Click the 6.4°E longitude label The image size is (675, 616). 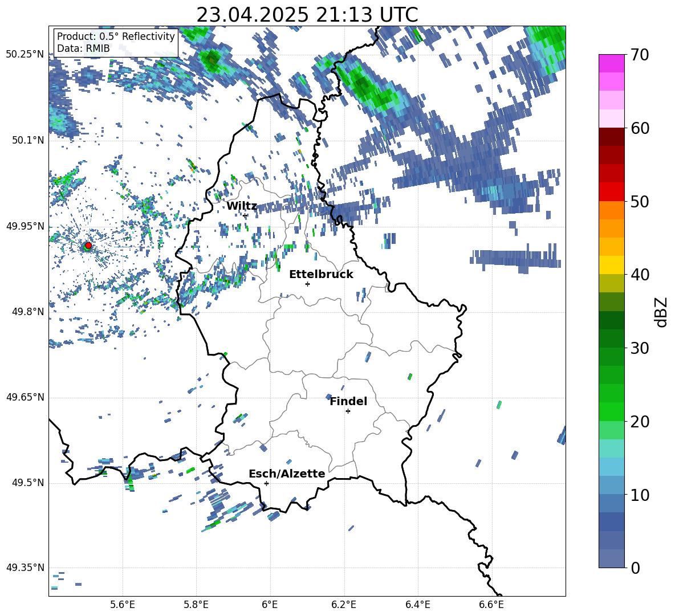coord(417,605)
